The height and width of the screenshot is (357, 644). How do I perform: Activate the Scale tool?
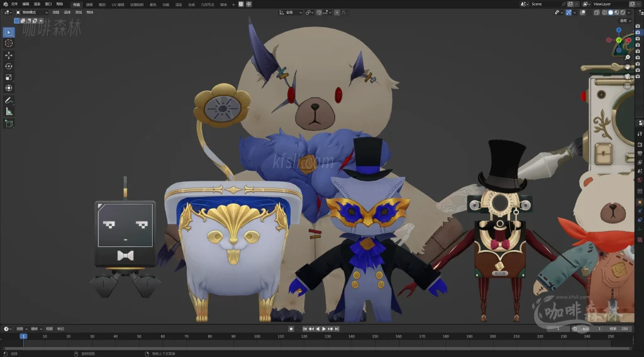click(9, 77)
